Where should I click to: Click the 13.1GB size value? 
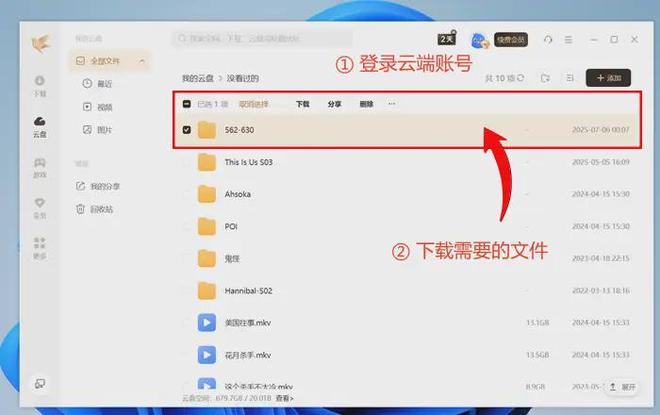click(x=538, y=323)
